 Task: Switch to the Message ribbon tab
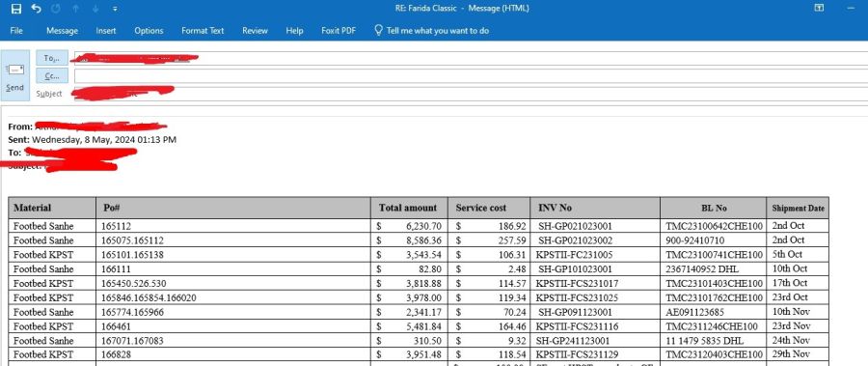62,31
